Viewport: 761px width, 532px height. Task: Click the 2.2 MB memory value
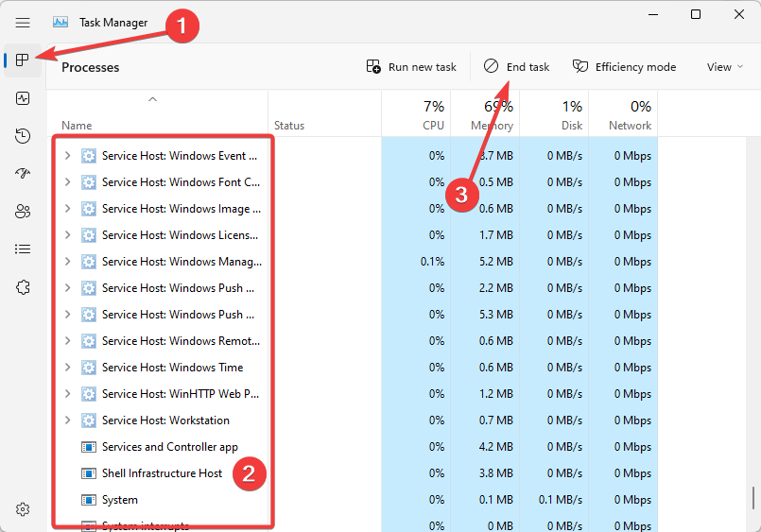[x=496, y=288]
